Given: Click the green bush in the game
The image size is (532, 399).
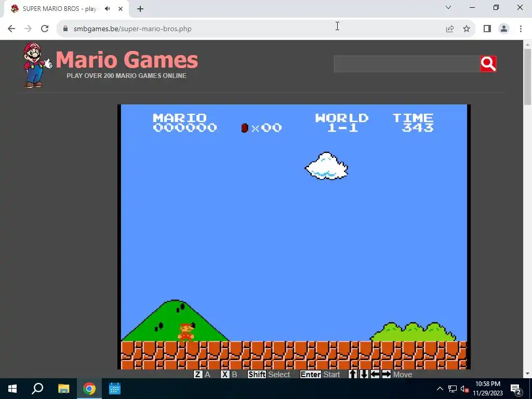Looking at the screenshot, I should pos(413,332).
